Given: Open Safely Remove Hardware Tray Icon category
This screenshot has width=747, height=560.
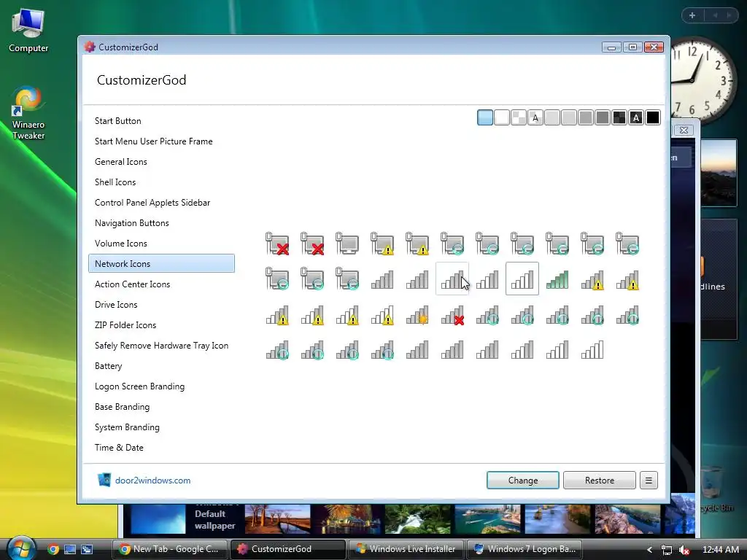Looking at the screenshot, I should 161,346.
